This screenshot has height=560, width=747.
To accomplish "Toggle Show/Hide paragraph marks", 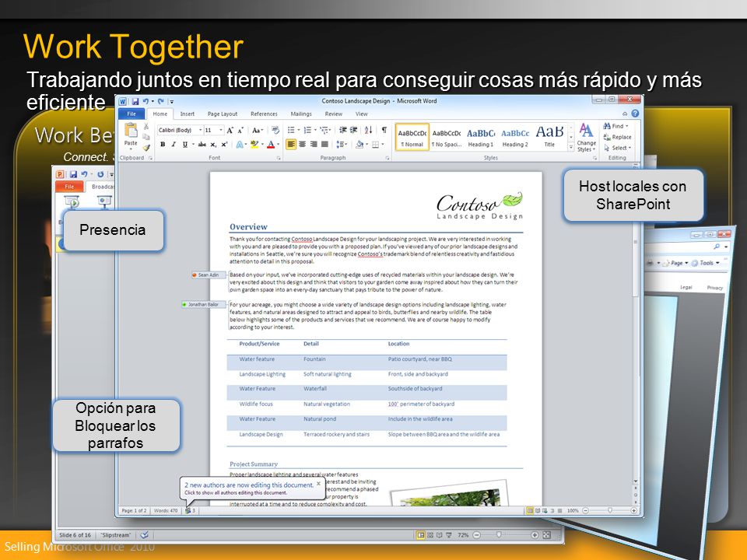I will (384, 130).
